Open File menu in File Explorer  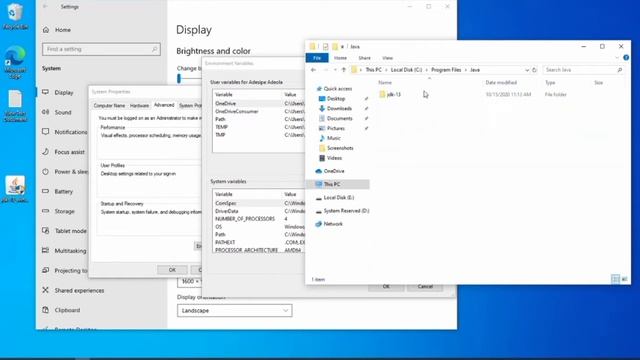pyautogui.click(x=317, y=58)
